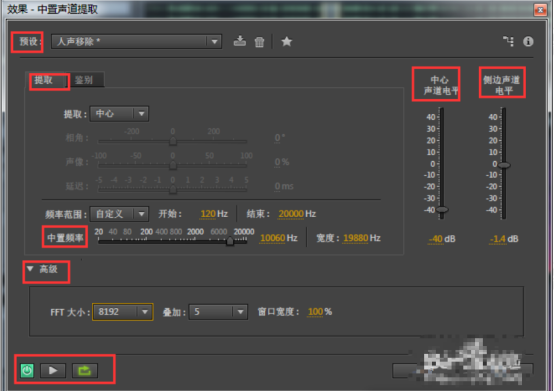Toggle the green effect power button
This screenshot has height=392, width=554.
tap(27, 370)
